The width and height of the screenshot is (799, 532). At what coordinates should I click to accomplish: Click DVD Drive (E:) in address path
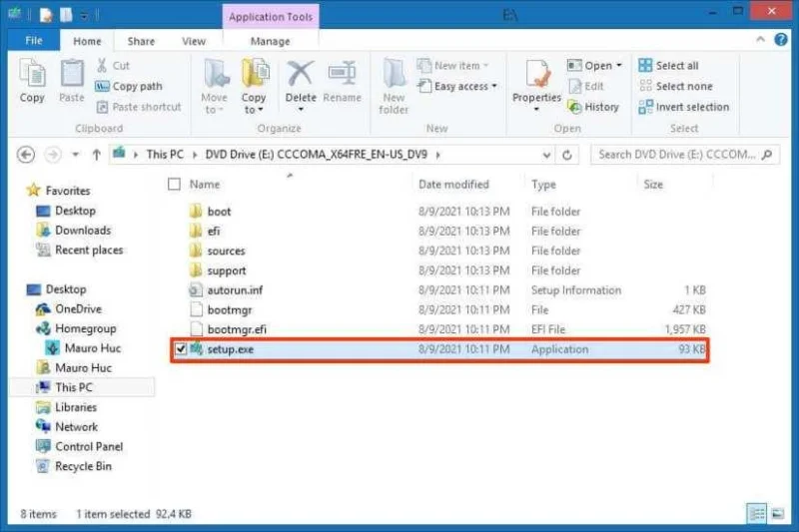pos(316,155)
